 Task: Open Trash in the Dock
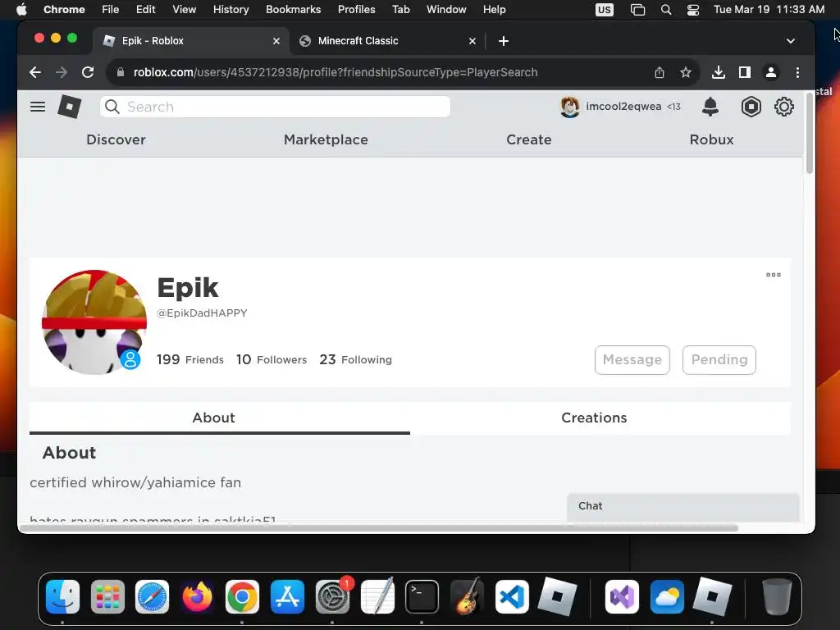tap(777, 596)
